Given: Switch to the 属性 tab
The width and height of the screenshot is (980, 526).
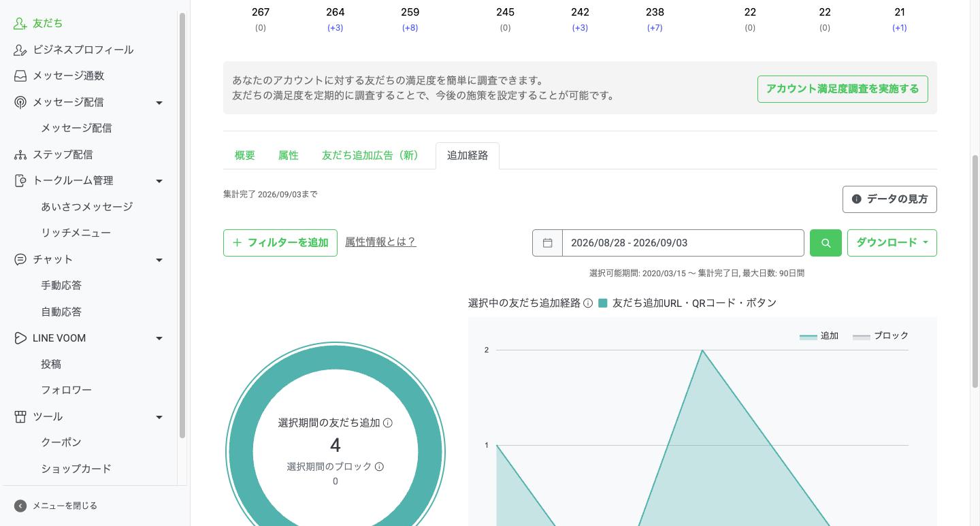Looking at the screenshot, I should pos(289,155).
